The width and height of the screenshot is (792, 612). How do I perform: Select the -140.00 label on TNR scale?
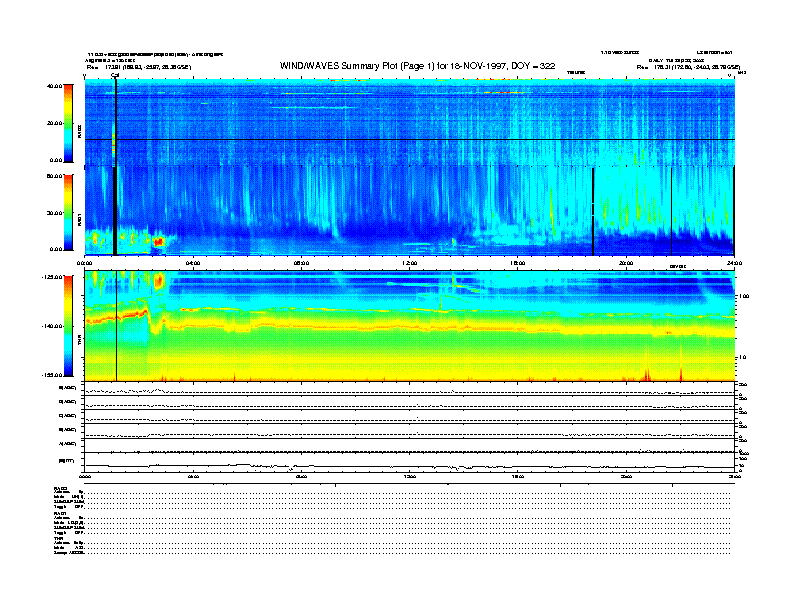click(x=52, y=326)
